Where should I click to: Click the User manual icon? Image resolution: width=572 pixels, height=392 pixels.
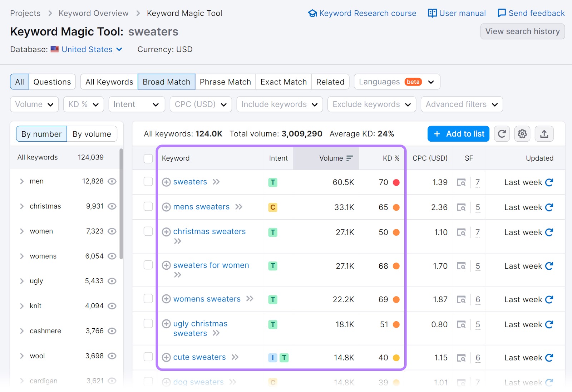point(432,13)
